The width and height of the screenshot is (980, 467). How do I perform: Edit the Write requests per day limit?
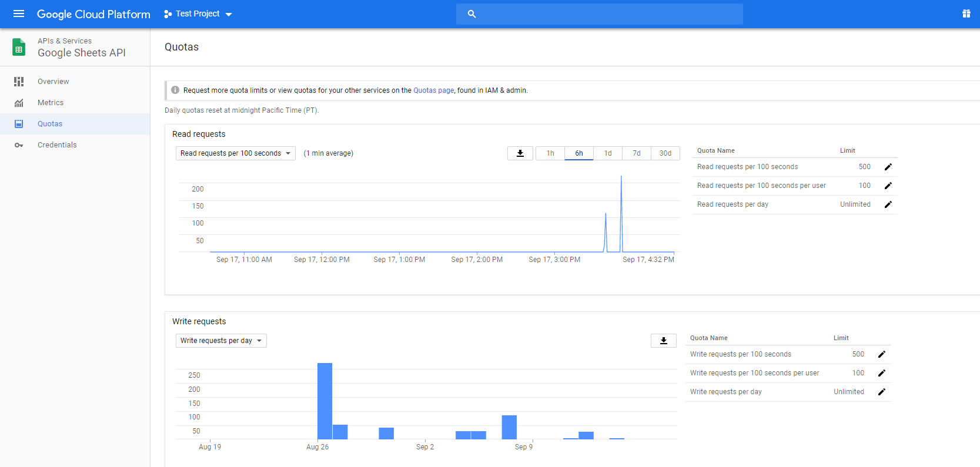[881, 392]
